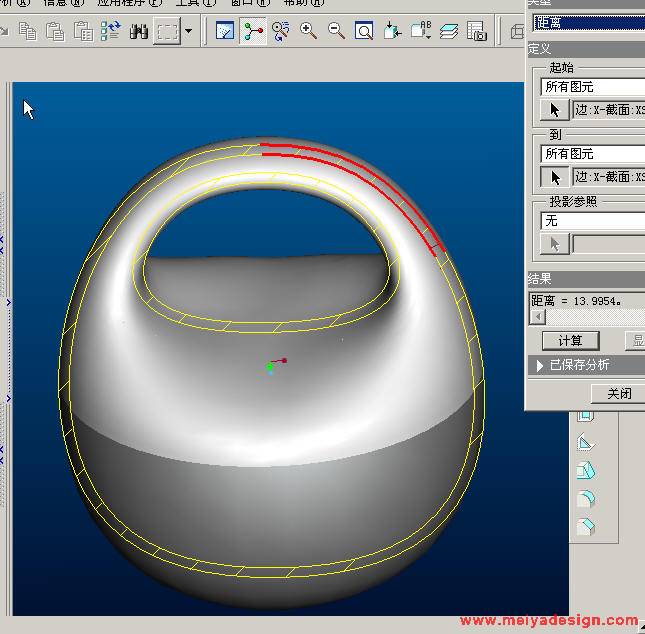Expand the 已保存分析 section
This screenshot has height=634, width=645.
click(x=542, y=365)
